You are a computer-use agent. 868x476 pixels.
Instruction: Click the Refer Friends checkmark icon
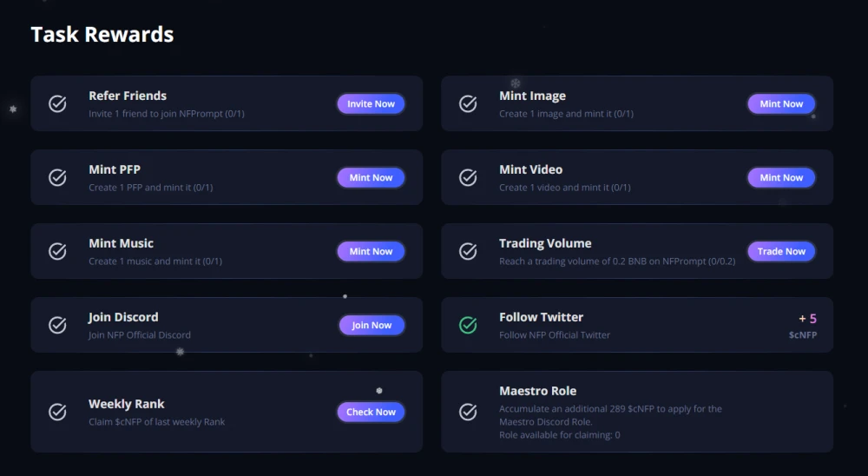point(57,103)
